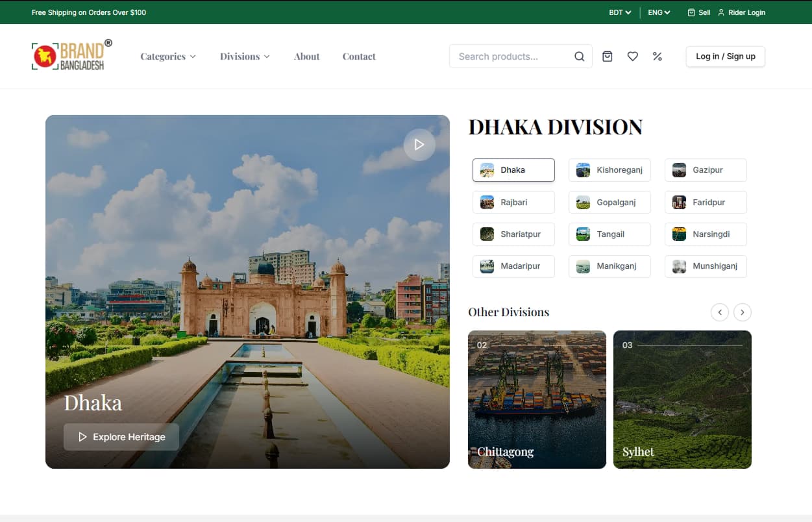Click the Explore Heritage button

[x=121, y=436]
